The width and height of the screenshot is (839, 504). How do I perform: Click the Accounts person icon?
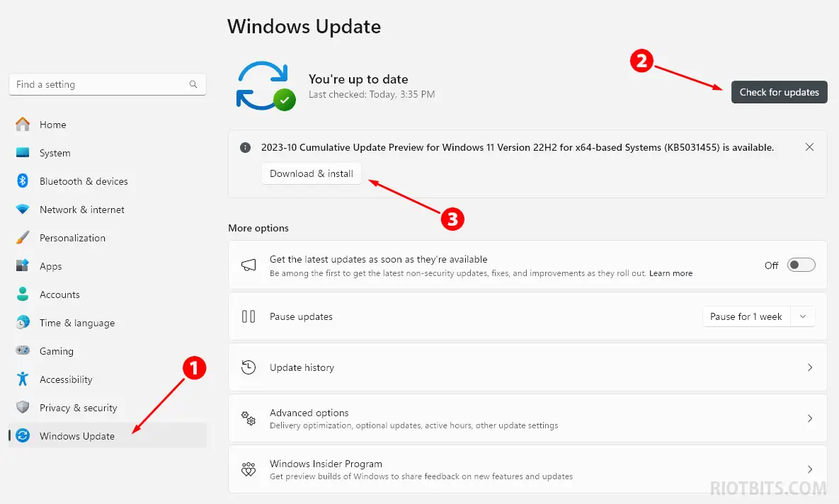(23, 294)
